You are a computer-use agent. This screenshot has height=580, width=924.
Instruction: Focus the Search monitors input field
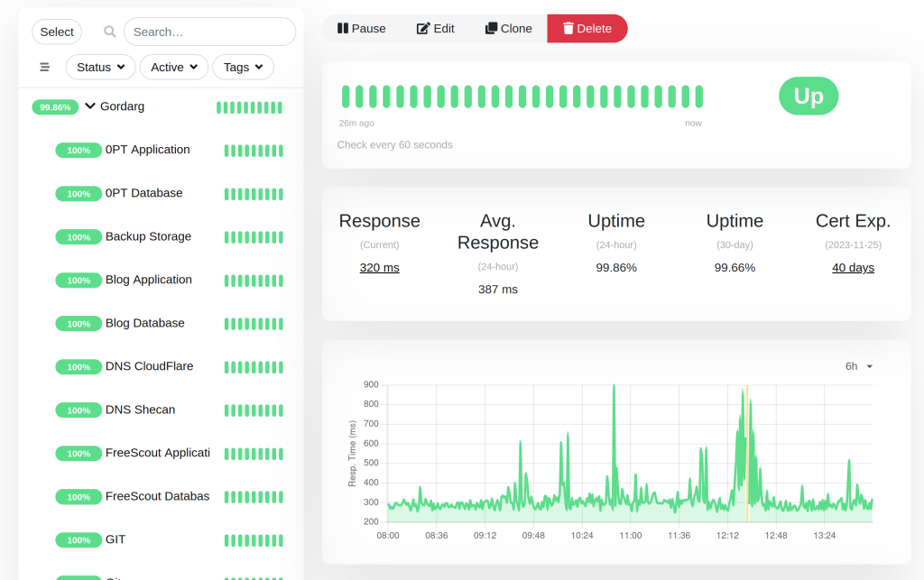click(209, 32)
